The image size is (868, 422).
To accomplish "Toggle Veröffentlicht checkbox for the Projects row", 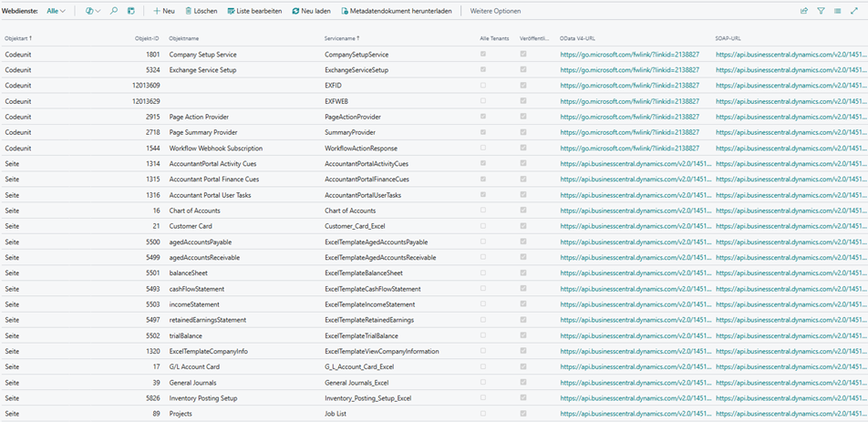I will (523, 414).
